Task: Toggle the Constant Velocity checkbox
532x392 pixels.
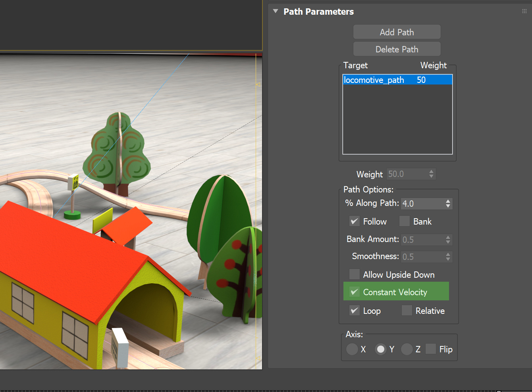Action: tap(355, 292)
